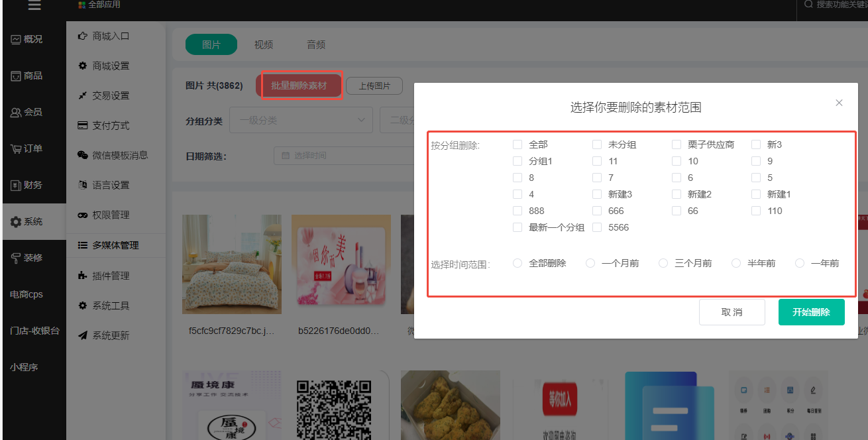868x440 pixels.
Task: Open the 概况 overview sidebar icon
Action: tap(16, 40)
